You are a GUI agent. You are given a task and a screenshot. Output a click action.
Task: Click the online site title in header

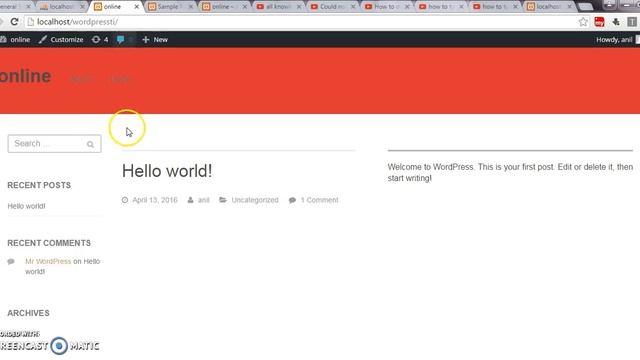click(25, 76)
